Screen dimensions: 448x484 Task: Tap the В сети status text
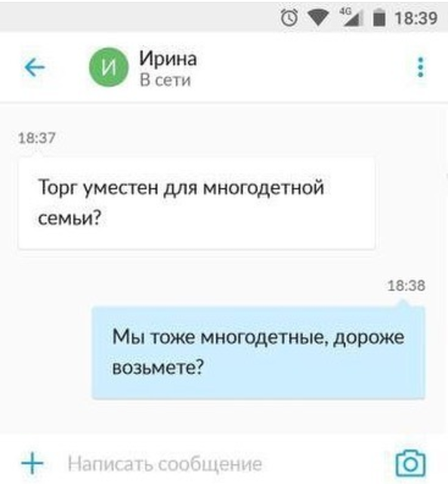pyautogui.click(x=165, y=80)
